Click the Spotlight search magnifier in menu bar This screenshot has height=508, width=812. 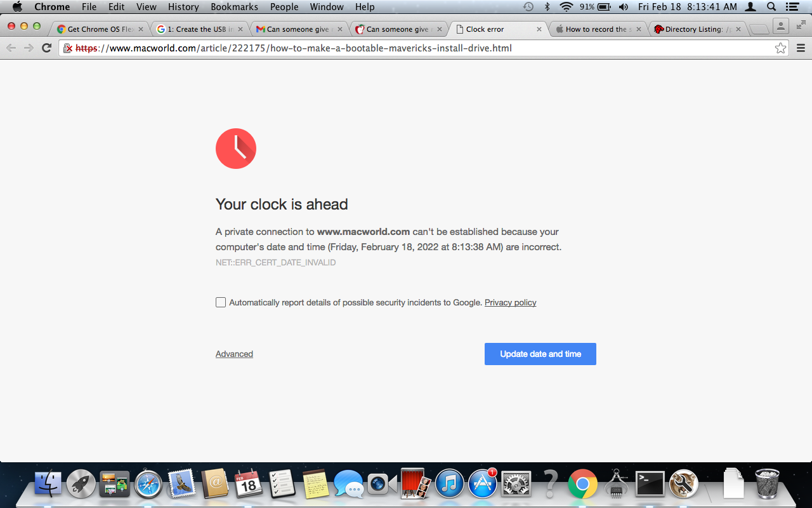click(771, 7)
